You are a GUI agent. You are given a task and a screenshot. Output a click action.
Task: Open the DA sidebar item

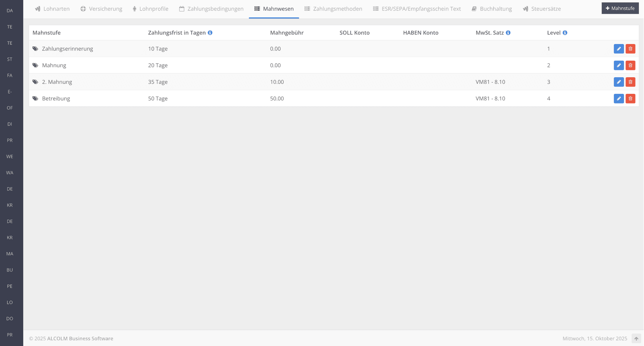pos(10,10)
